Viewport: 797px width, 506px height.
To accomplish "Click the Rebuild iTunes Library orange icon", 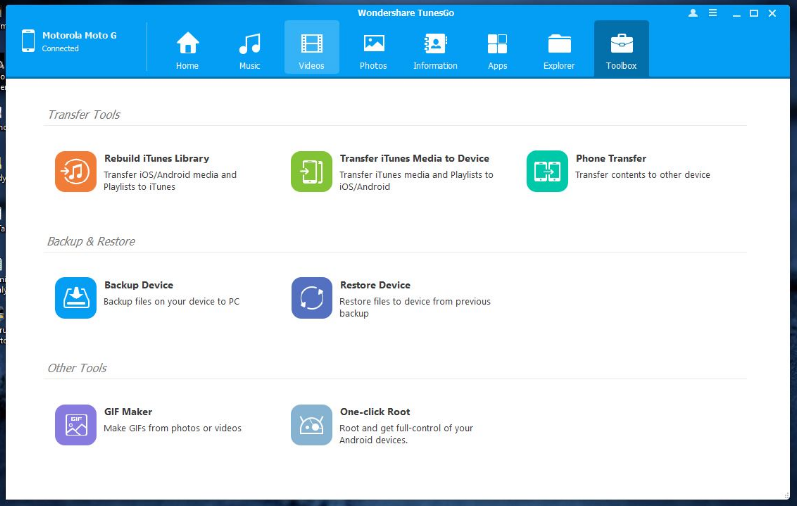I will pos(76,171).
